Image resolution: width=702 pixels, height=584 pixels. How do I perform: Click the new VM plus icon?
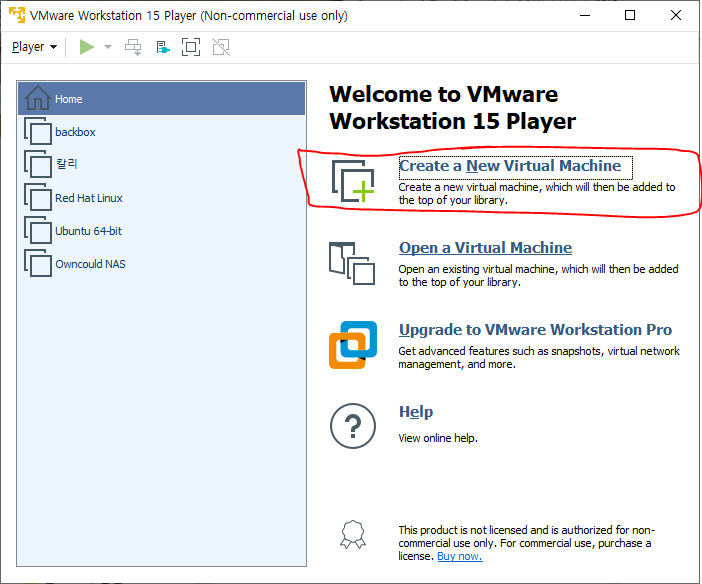point(353,181)
